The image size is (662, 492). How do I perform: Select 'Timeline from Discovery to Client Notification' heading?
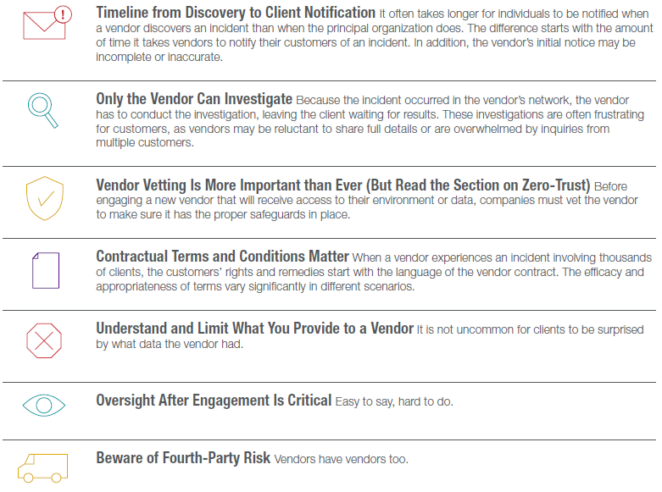[x=236, y=13]
